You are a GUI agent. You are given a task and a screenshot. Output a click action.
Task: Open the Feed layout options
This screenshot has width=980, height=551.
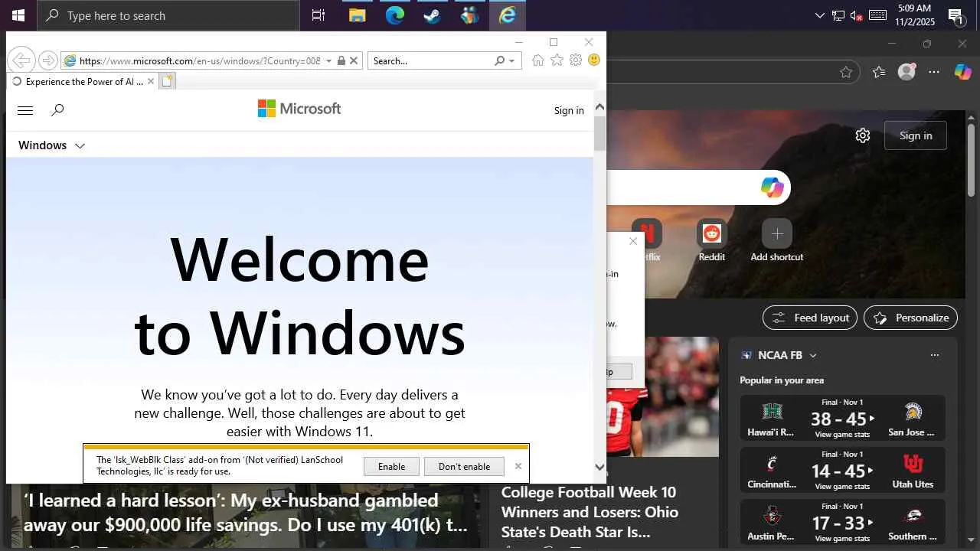click(x=810, y=318)
